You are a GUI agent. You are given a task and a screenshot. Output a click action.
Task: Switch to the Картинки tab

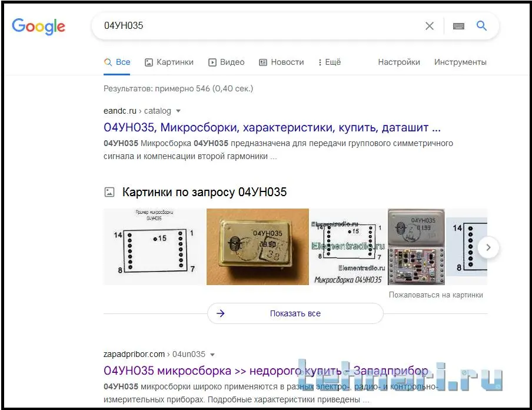(x=169, y=62)
